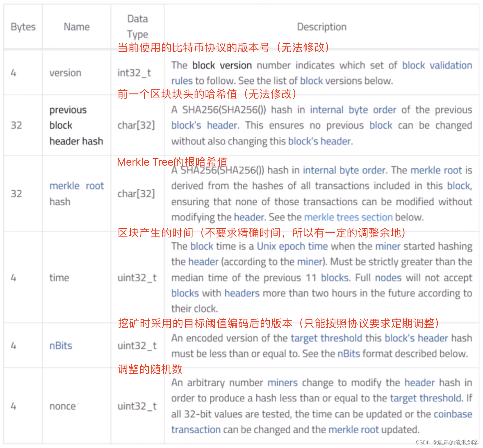Screen dimensions: 483x448
Task: Follow the "Unix epoch time" link
Action: (x=292, y=246)
